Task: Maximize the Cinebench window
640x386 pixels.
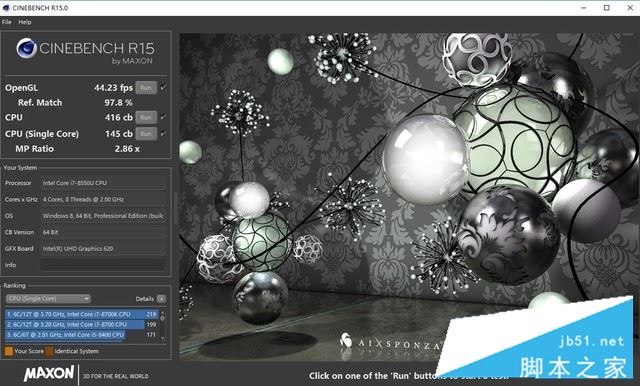Action: (607, 8)
